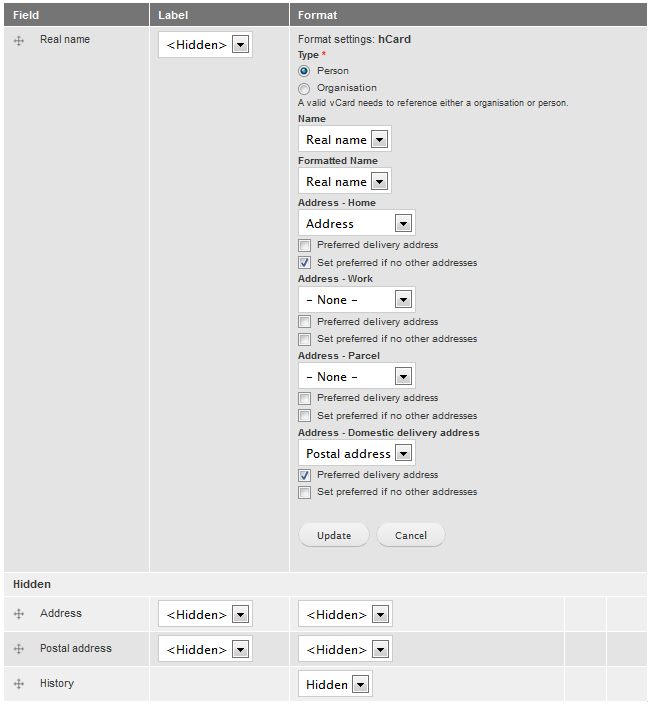653x705 pixels.
Task: Select the Organisation type option
Action: coord(304,88)
